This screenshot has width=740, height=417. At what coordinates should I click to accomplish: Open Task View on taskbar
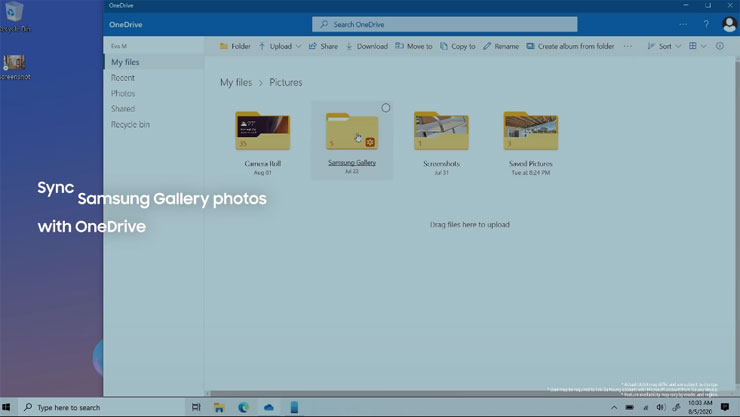(196, 407)
